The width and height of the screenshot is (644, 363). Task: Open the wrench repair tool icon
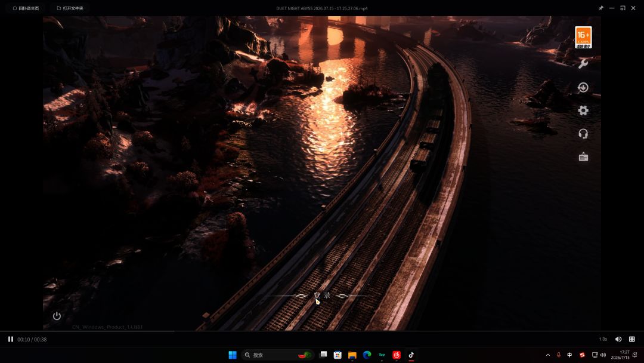click(x=583, y=64)
